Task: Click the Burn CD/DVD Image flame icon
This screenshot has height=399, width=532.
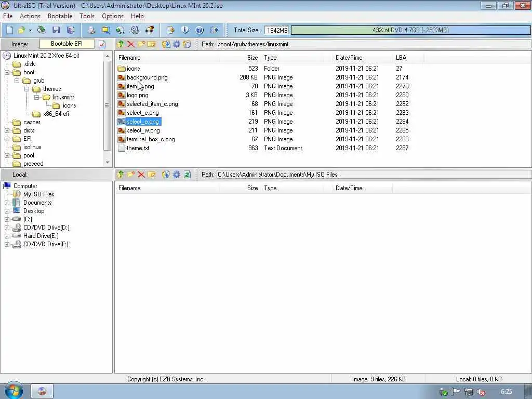Action: (x=150, y=30)
